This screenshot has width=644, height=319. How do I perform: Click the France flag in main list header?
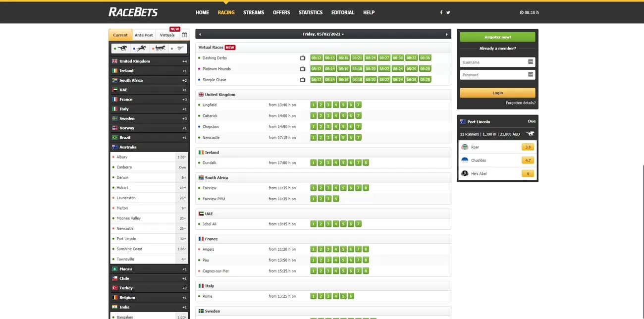(201, 239)
